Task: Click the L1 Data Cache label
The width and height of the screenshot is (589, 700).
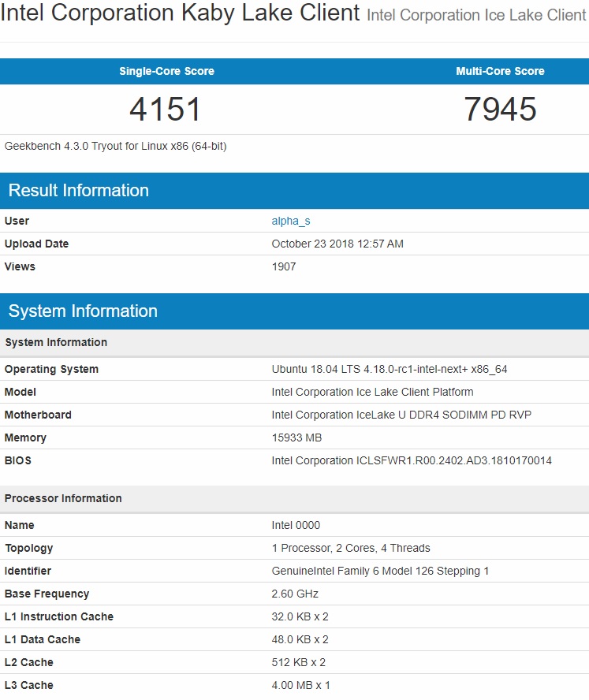Action: point(43,639)
